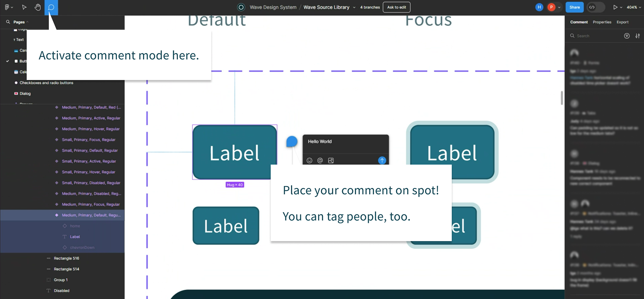
Task: Attach an image to the comment
Action: pos(331,161)
